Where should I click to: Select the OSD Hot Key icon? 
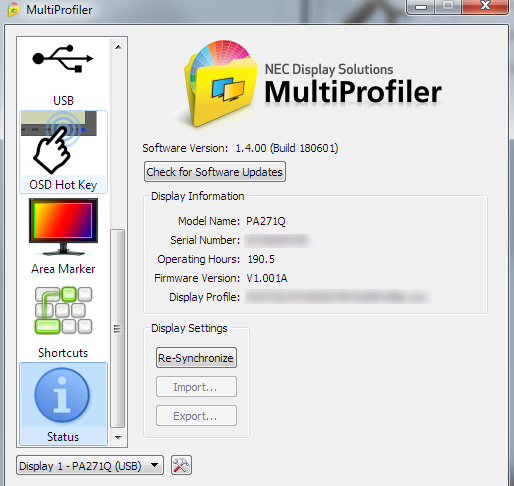59,142
